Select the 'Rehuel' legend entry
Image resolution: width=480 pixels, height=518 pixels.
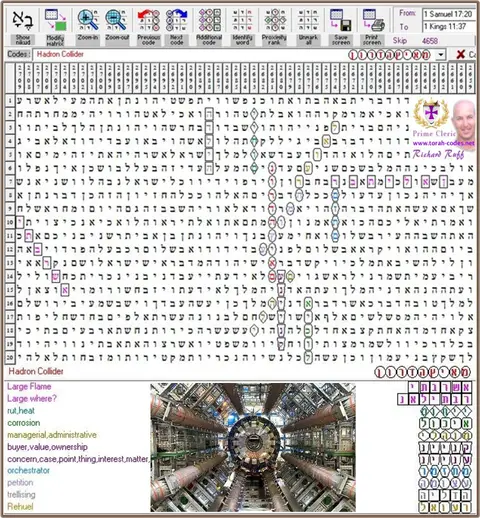tap(20, 507)
